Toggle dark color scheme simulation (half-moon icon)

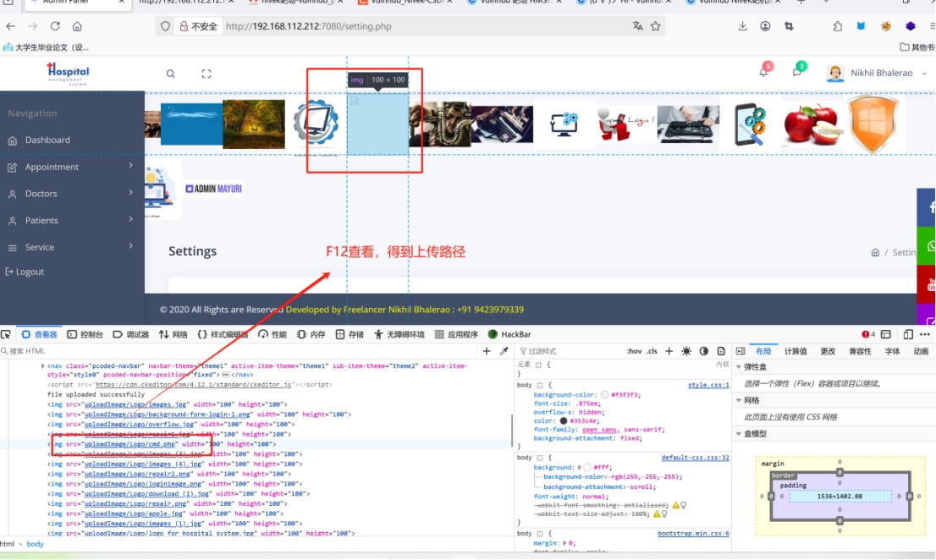(x=704, y=351)
